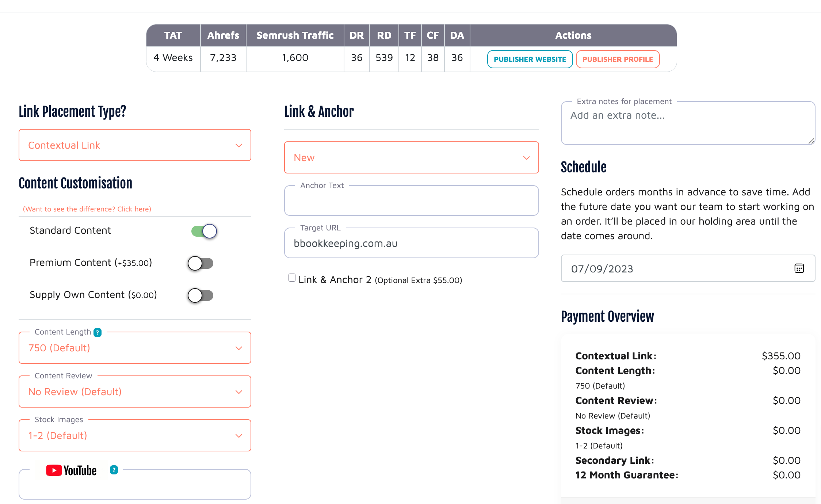Disable the Standard Content toggle
Viewport: 821px width, 504px height.
pyautogui.click(x=204, y=231)
